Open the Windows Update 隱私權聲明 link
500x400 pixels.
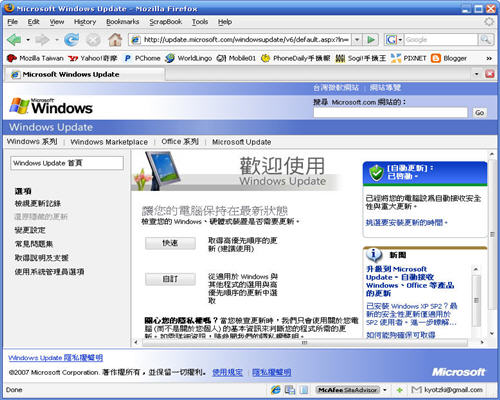(x=55, y=358)
